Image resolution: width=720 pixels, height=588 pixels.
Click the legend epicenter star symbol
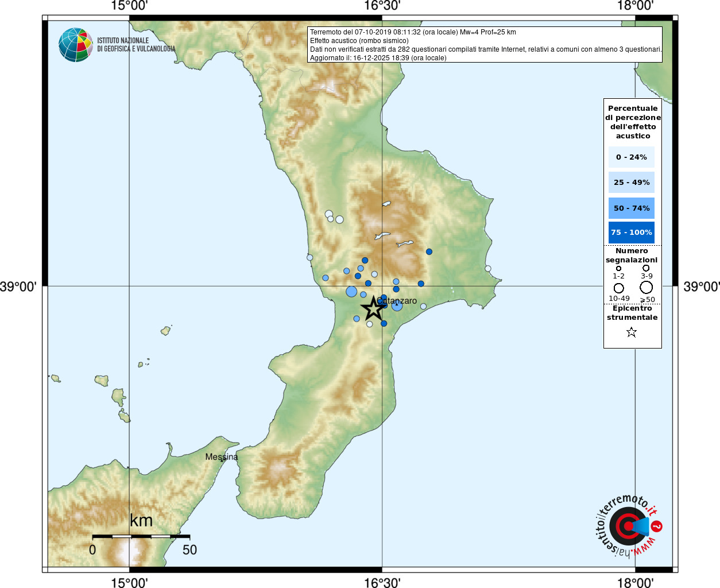coord(632,332)
